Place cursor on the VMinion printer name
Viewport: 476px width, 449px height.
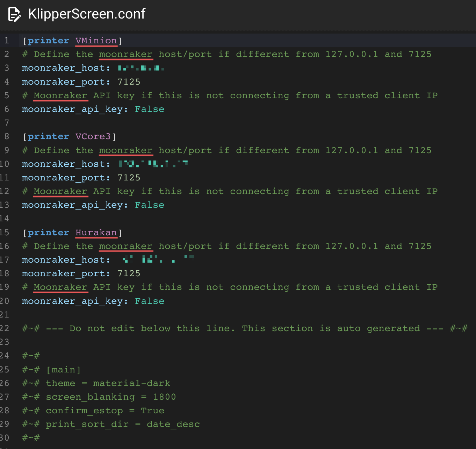(x=96, y=41)
